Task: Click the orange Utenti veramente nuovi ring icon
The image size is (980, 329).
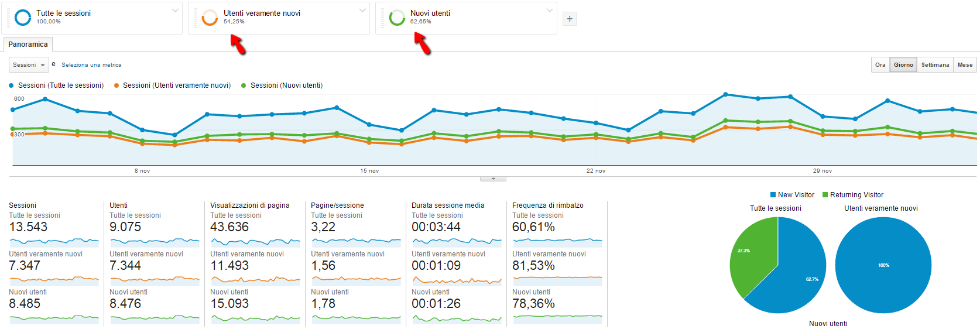Action: coord(210,18)
